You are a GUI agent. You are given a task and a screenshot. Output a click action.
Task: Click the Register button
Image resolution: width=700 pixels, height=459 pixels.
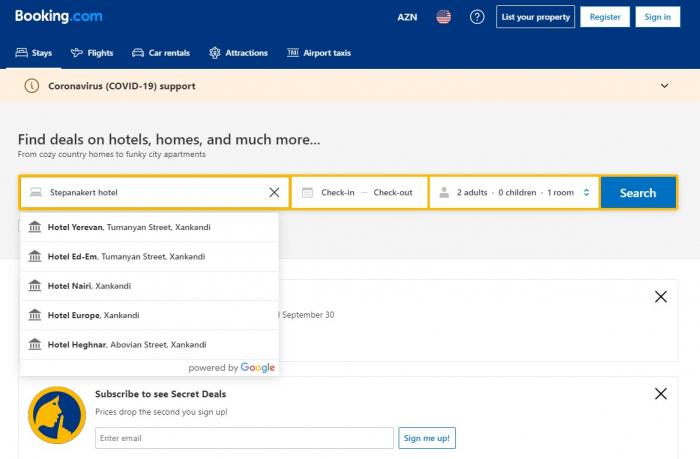pos(605,17)
